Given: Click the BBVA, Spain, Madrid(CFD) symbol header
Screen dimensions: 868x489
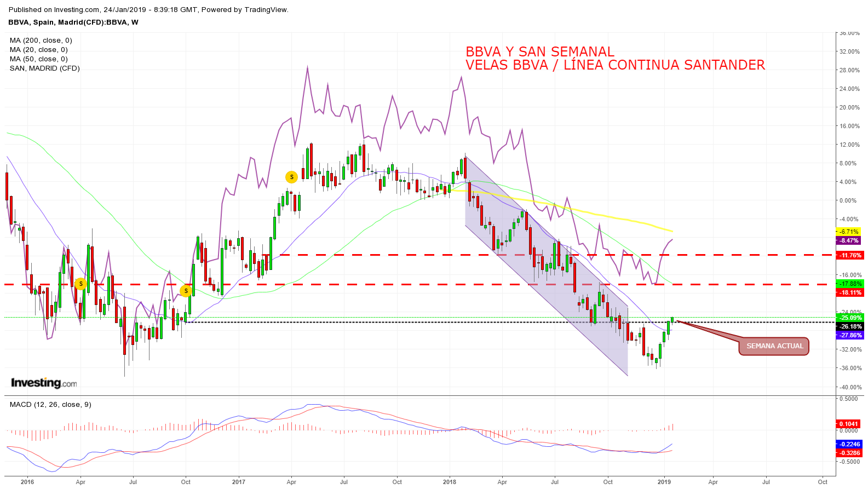Looking at the screenshot, I should tap(73, 22).
